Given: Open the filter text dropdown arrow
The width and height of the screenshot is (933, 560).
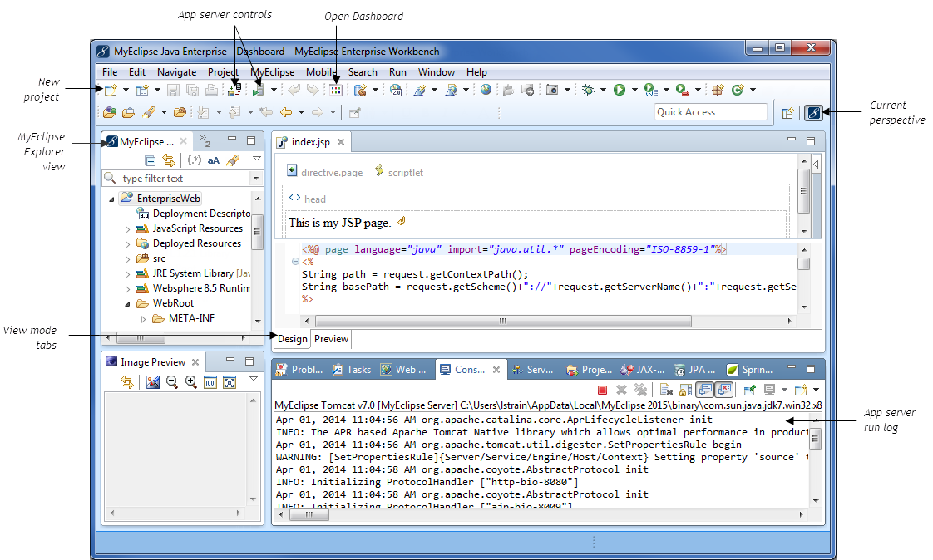Looking at the screenshot, I should [255, 179].
